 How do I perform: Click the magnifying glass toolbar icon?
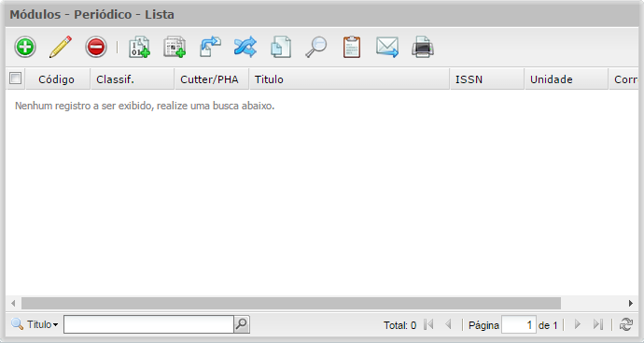pyautogui.click(x=315, y=47)
